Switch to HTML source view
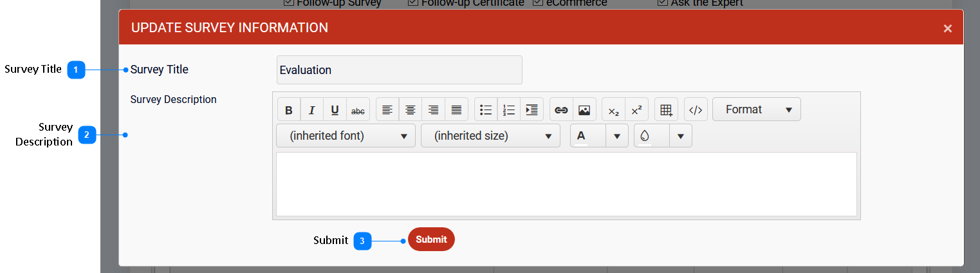 coord(696,110)
